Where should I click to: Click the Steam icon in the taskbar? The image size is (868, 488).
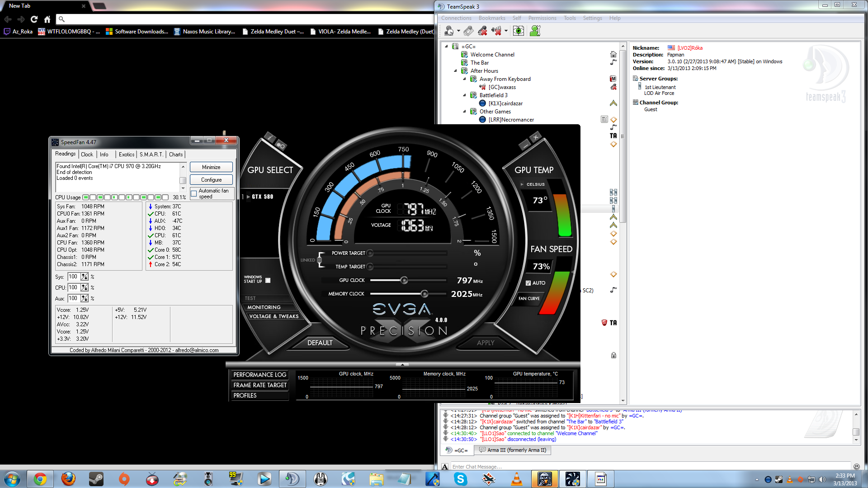tap(96, 479)
